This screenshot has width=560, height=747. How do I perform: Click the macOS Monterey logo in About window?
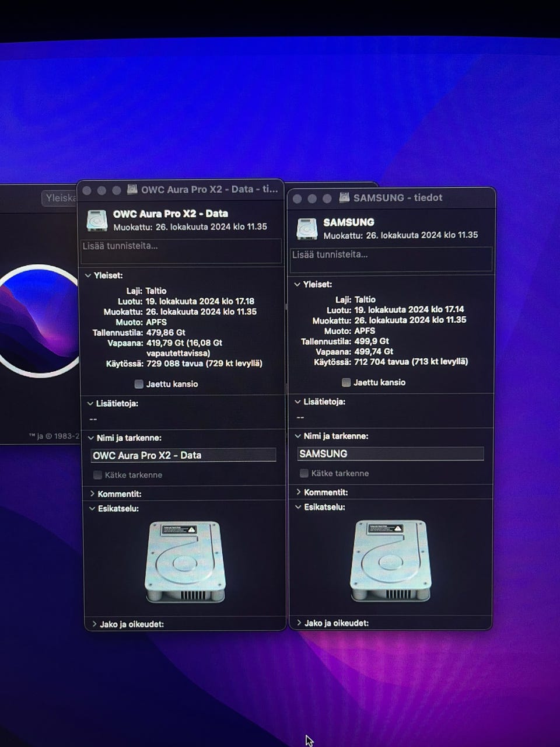point(40,321)
